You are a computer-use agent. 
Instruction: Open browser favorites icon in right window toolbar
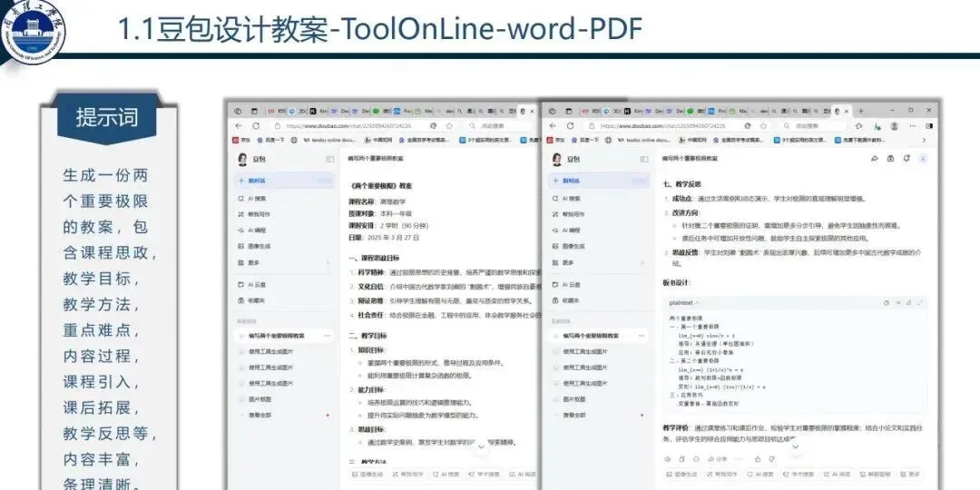(860, 125)
